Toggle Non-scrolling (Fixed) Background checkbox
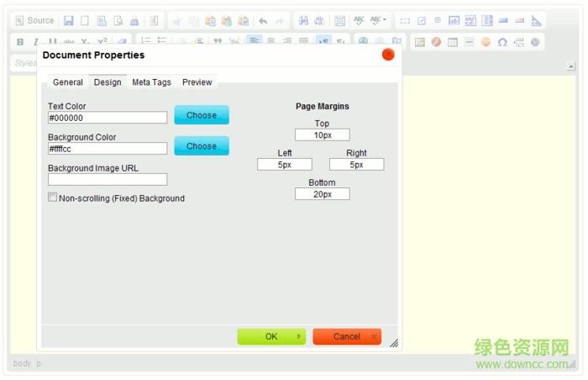Viewport: 588px width, 380px height. coord(53,198)
